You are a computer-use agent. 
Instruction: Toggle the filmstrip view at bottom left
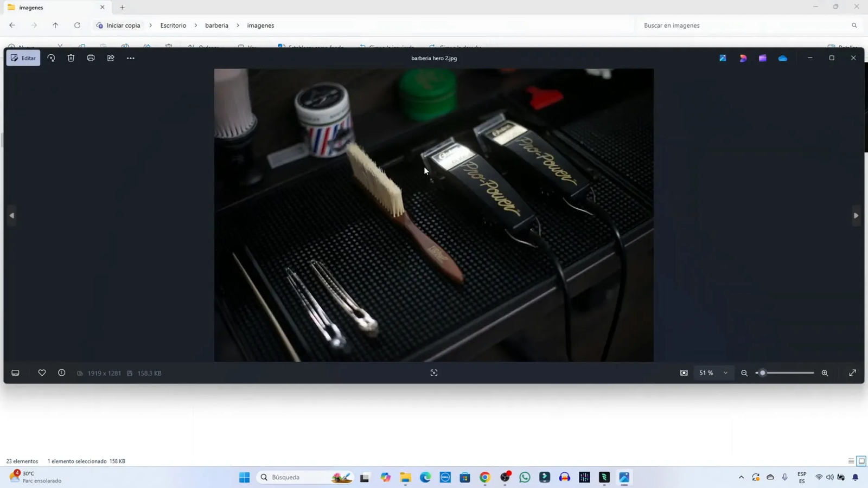coord(16,373)
